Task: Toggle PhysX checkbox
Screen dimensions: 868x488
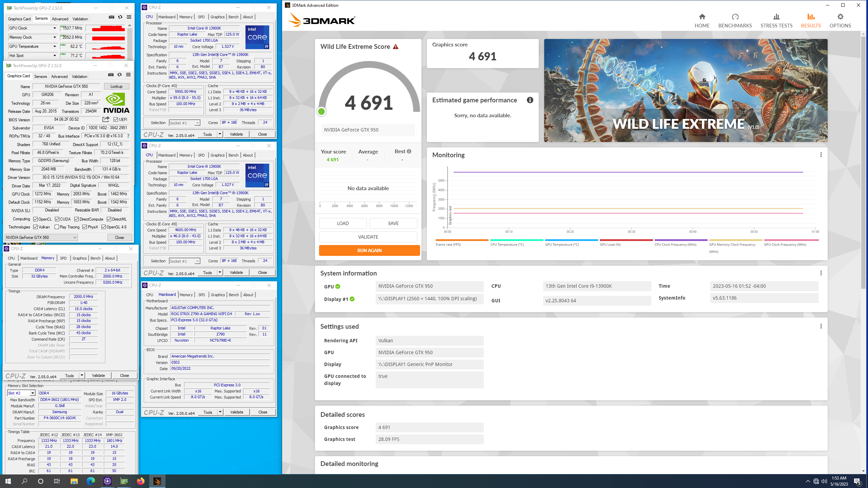Action: 84,227
